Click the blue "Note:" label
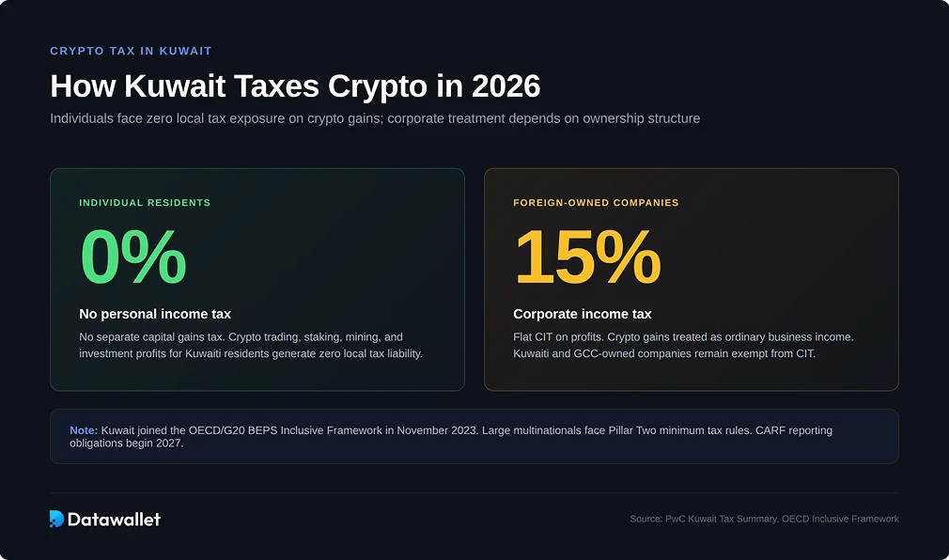The height and width of the screenshot is (560, 949). pyautogui.click(x=84, y=430)
